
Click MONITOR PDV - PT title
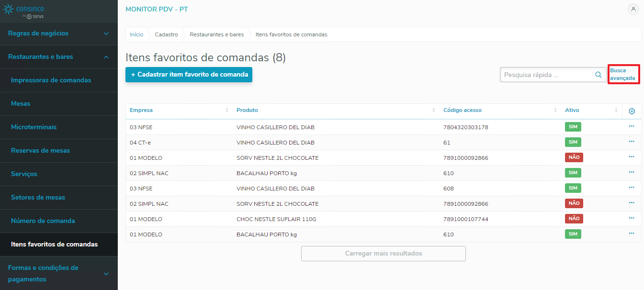pyautogui.click(x=157, y=10)
